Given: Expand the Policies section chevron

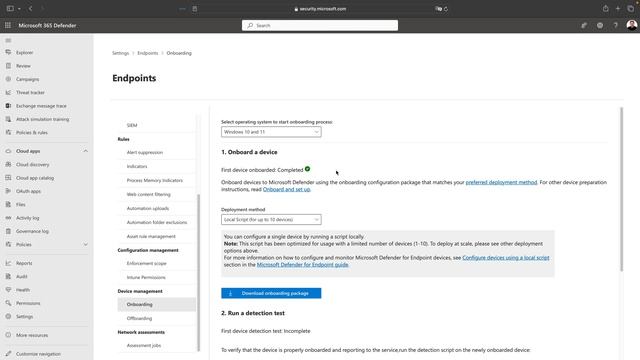Looking at the screenshot, I should coord(85,244).
